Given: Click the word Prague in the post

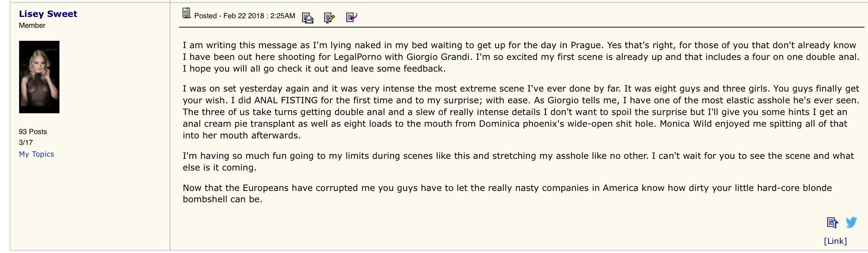Looking at the screenshot, I should click(586, 46).
